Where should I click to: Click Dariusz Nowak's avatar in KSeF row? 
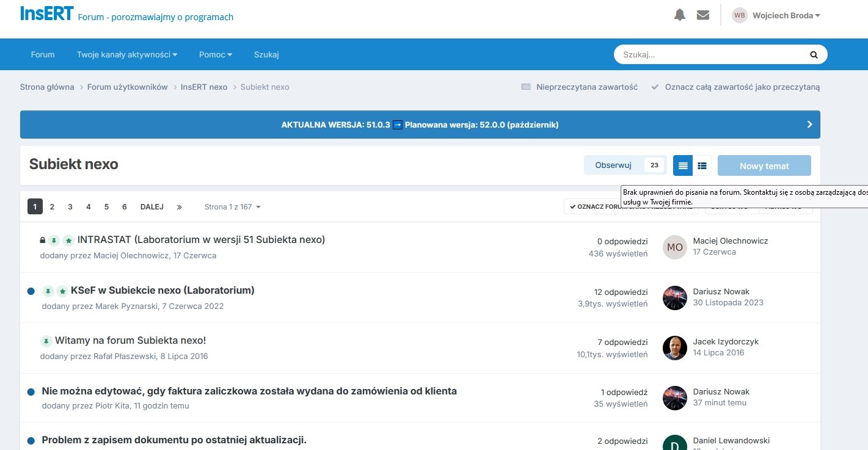(674, 298)
